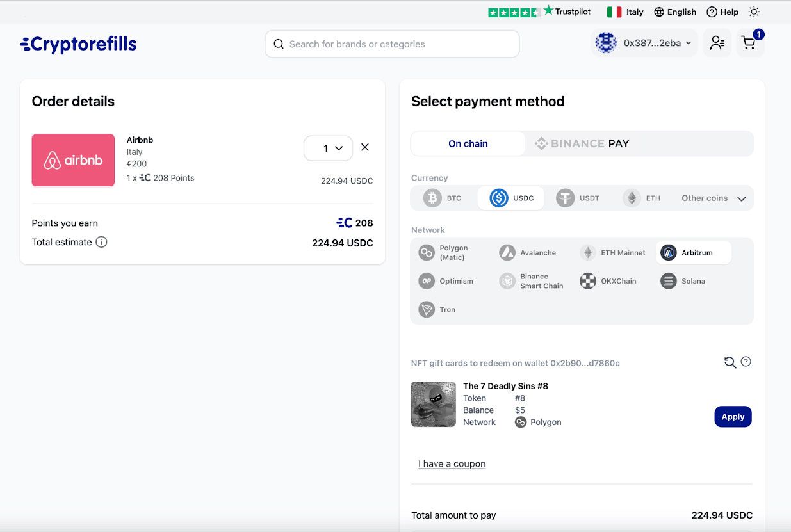This screenshot has width=791, height=532.
Task: Refresh the NFT gift cards list
Action: click(730, 362)
